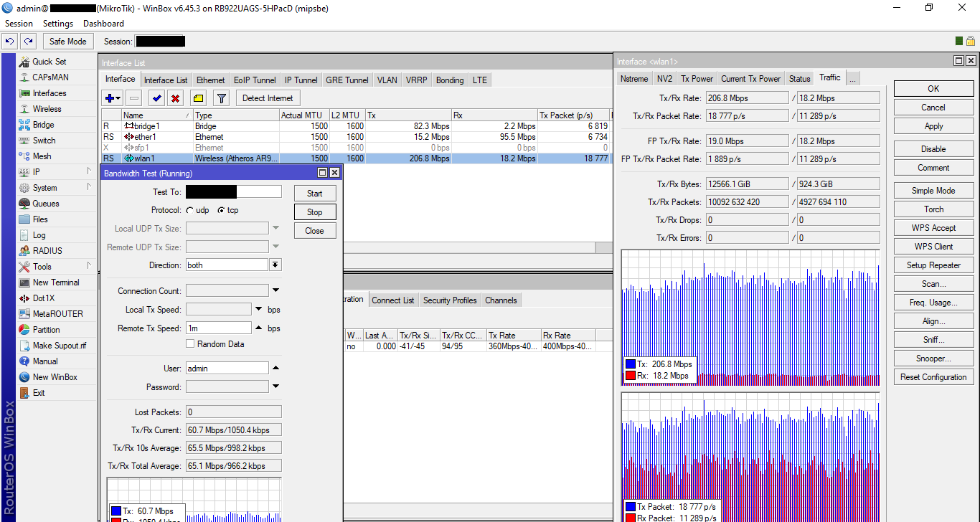
Task: Expand the Connection Count field arrow
Action: coord(275,291)
